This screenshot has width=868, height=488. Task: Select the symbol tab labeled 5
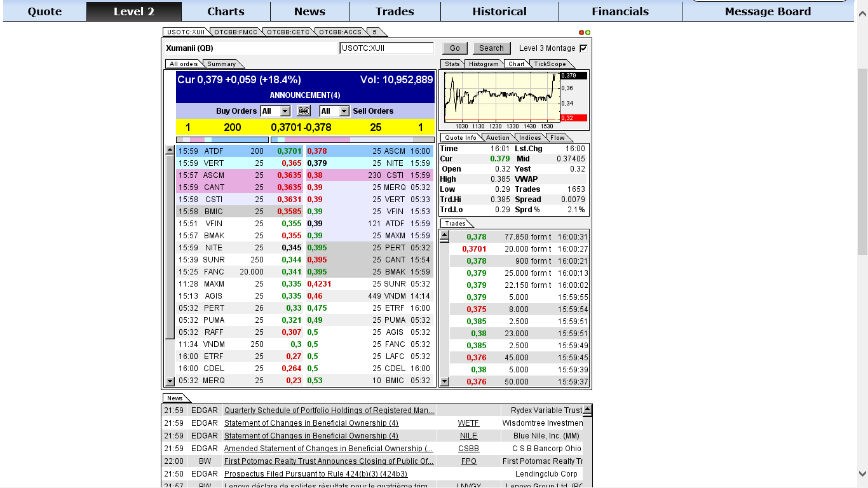pyautogui.click(x=375, y=32)
